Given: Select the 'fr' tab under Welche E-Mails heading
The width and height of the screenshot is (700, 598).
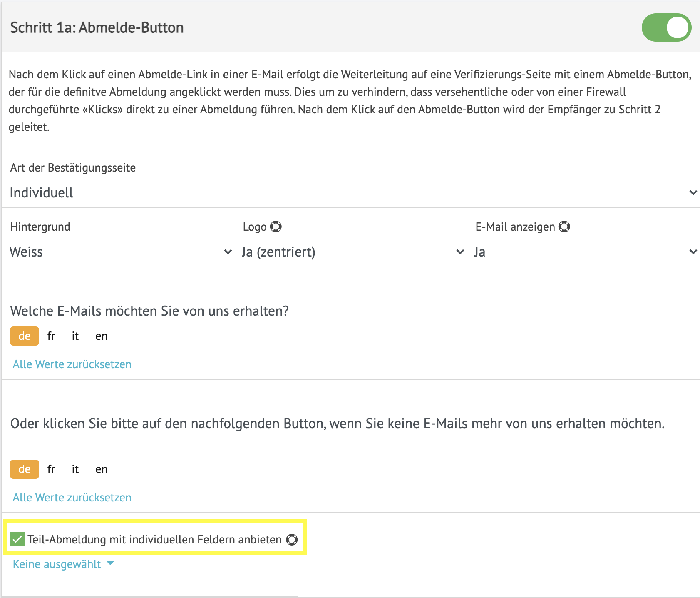Looking at the screenshot, I should (51, 336).
